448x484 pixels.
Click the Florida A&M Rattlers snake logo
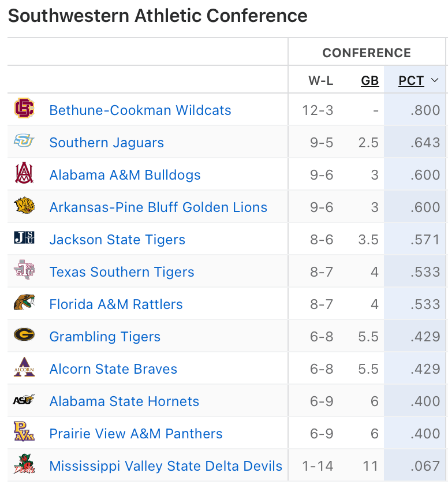[24, 303]
